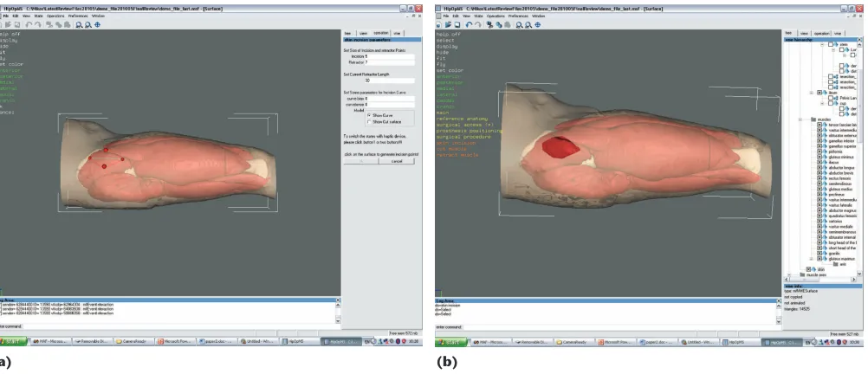The width and height of the screenshot is (868, 374).
Task: Collapse the stem node in right tree
Action: (x=823, y=44)
